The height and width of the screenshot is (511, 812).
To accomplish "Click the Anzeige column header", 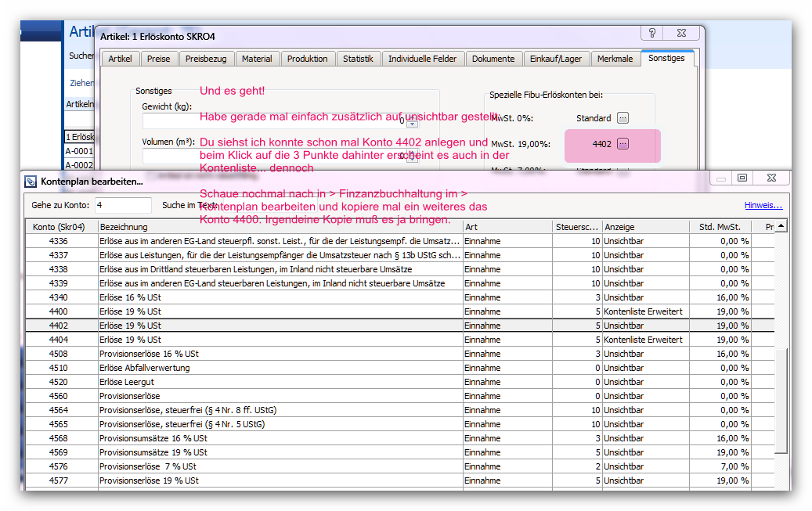I will pyautogui.click(x=646, y=227).
